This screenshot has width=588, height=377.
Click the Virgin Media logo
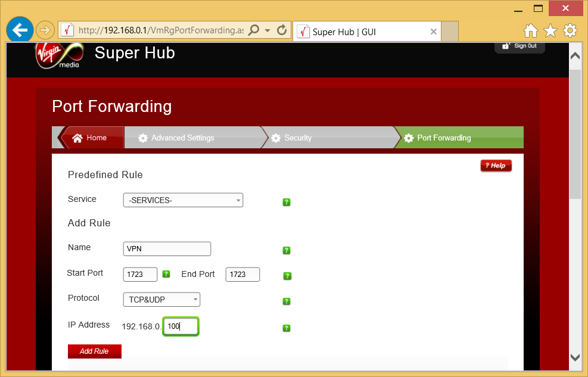(60, 55)
